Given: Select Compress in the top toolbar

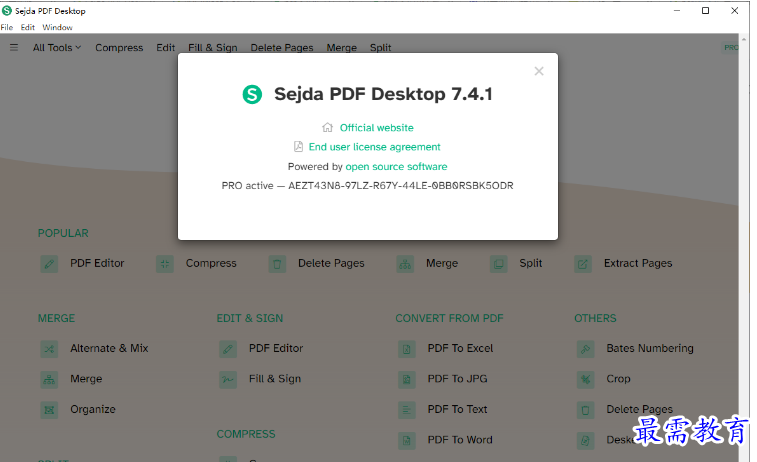Looking at the screenshot, I should click(119, 48).
